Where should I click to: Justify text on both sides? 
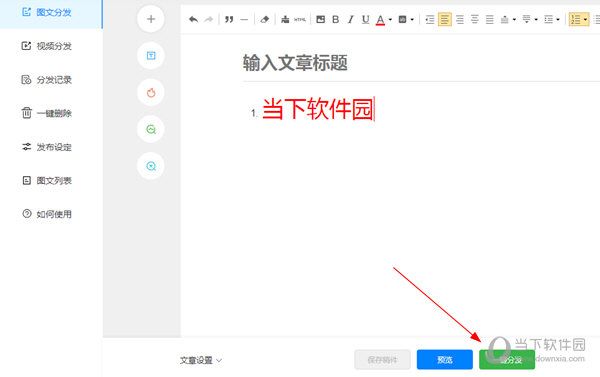click(489, 20)
